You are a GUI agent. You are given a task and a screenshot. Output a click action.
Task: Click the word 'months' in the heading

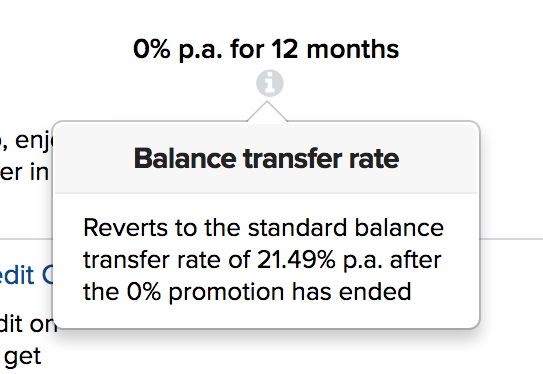pos(353,49)
